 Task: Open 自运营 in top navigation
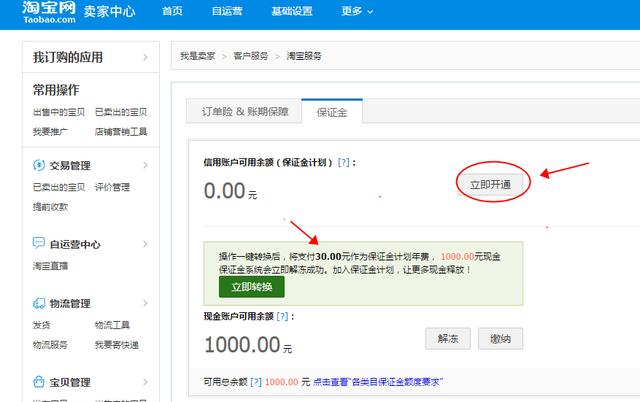click(x=227, y=11)
